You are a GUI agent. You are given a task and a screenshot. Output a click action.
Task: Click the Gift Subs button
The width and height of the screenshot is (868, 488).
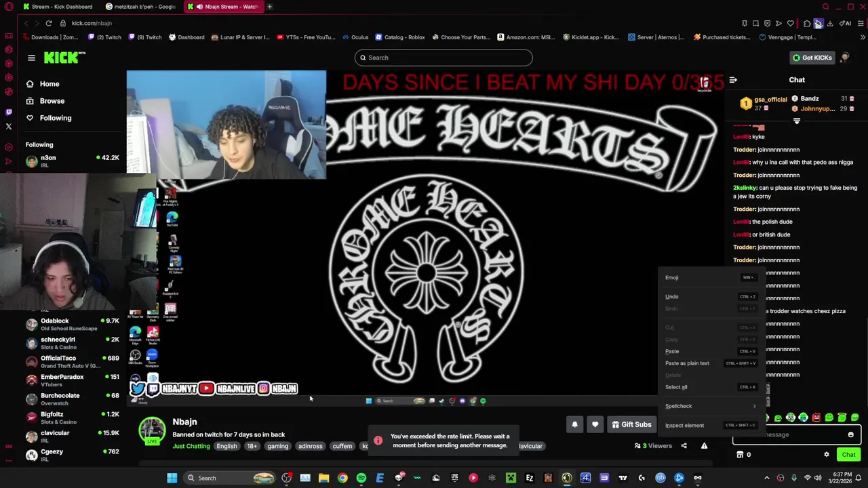631,424
